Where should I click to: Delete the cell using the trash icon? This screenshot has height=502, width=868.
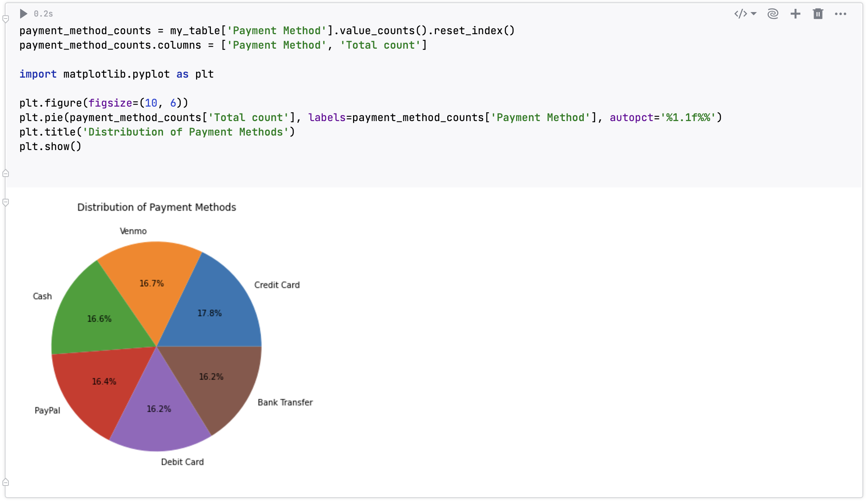pos(818,14)
